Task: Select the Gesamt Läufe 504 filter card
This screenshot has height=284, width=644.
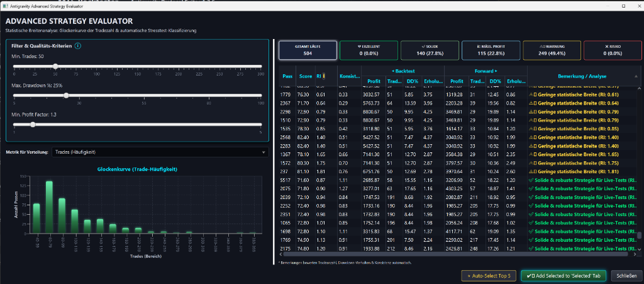Action: (x=308, y=50)
